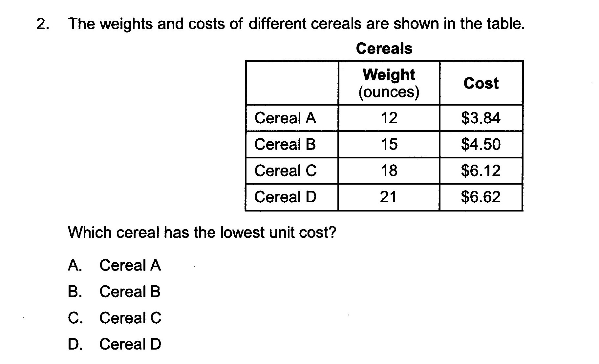This screenshot has height=364, width=599.
Task: Select answer option A, Cereal A
Action: click(114, 265)
